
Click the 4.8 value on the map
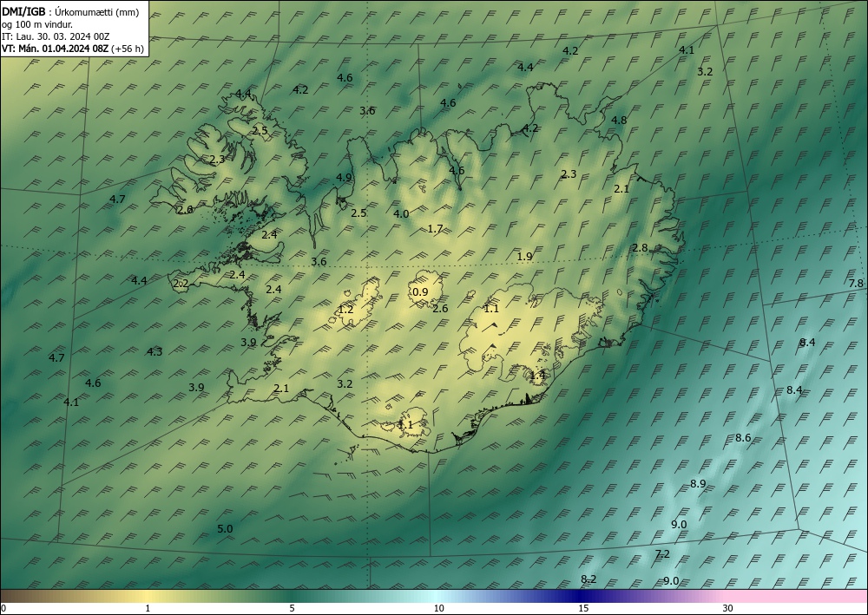619,120
